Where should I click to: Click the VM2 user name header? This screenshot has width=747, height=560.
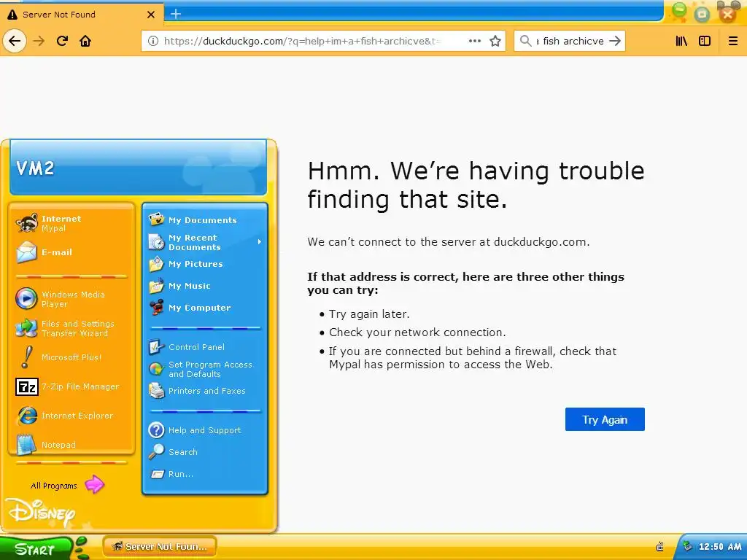click(35, 168)
